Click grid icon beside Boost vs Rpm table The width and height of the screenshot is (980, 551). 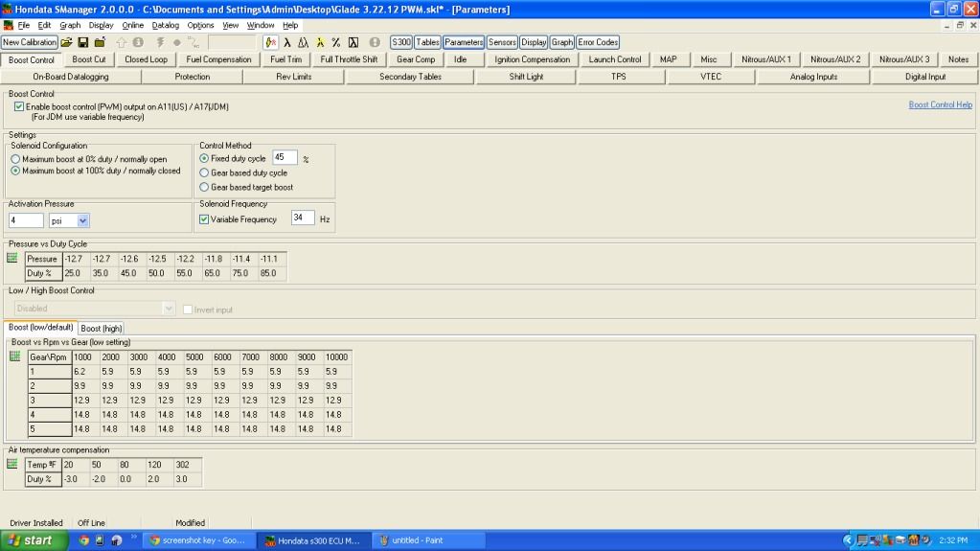coord(14,356)
